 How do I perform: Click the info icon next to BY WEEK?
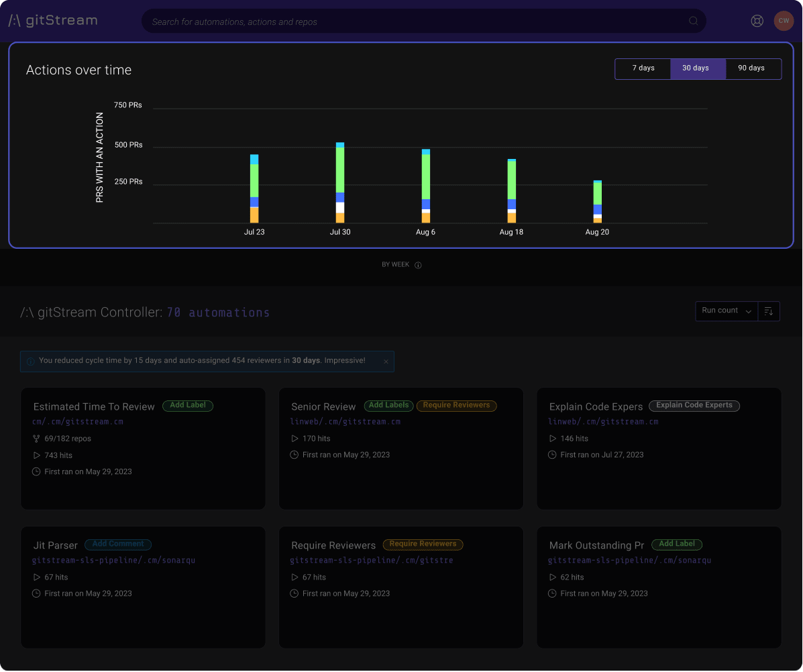tap(418, 265)
